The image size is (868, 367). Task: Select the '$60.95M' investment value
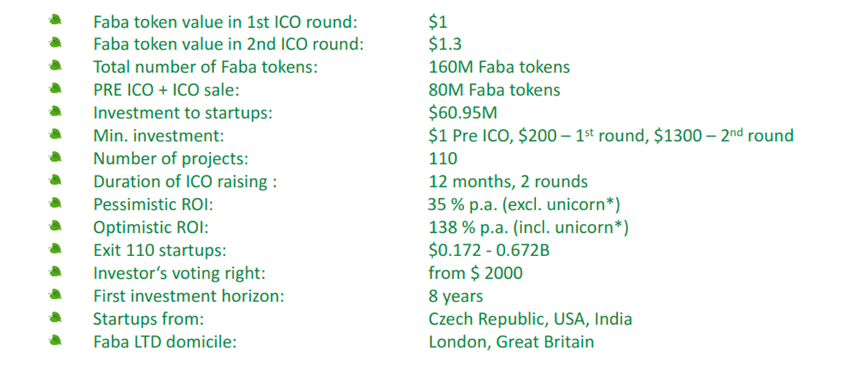coord(463,113)
